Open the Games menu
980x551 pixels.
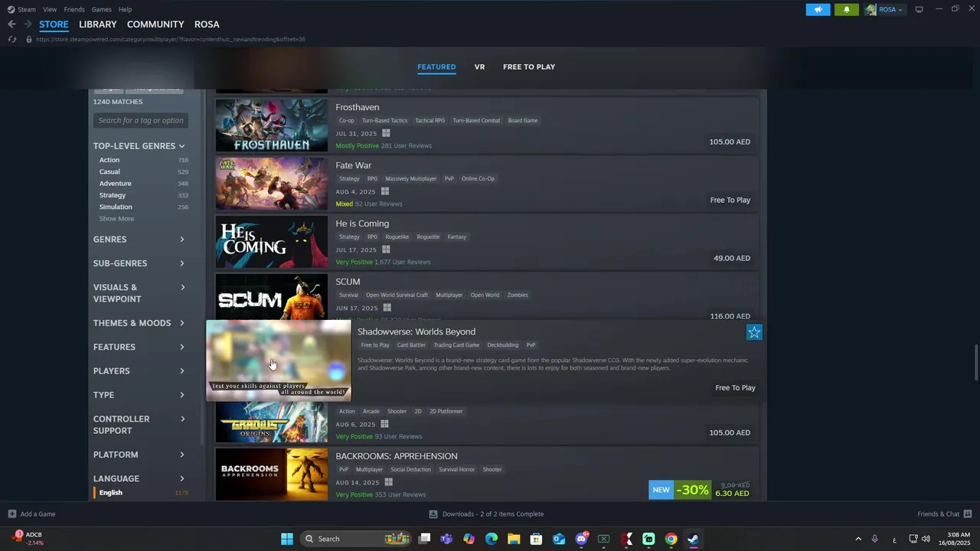coord(101,9)
